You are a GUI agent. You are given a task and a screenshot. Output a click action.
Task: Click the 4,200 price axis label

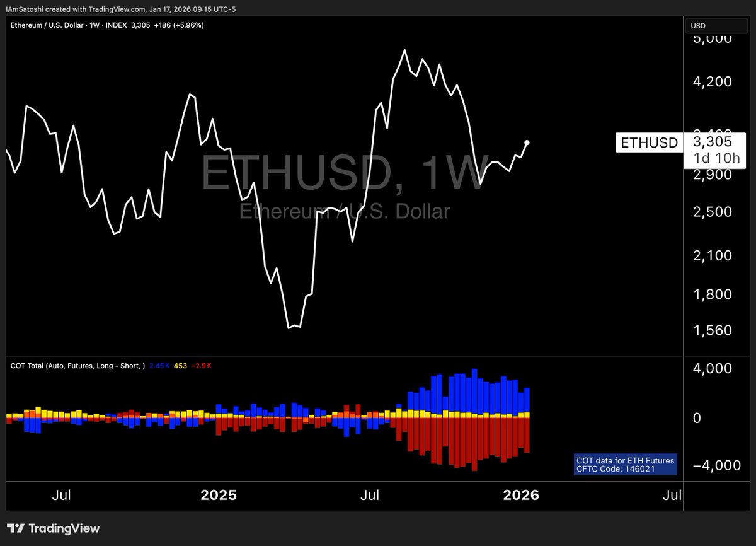pos(712,81)
